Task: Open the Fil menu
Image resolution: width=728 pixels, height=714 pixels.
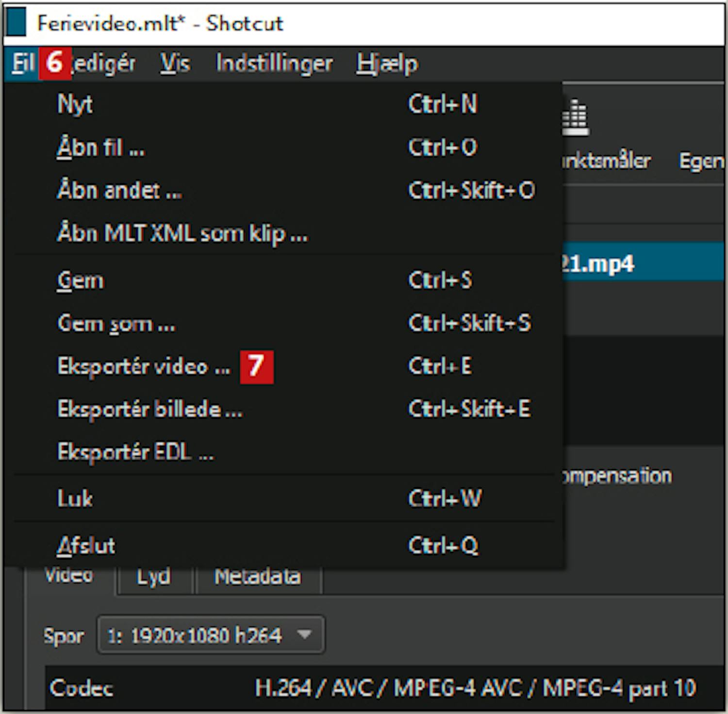Action: tap(22, 64)
